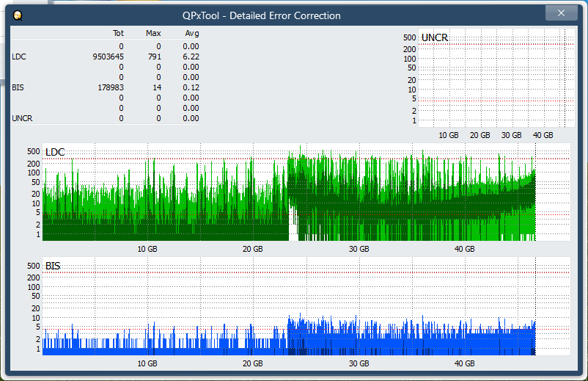Close the Detailed Error Correction window
Image resolution: width=588 pixels, height=381 pixels.
point(561,13)
